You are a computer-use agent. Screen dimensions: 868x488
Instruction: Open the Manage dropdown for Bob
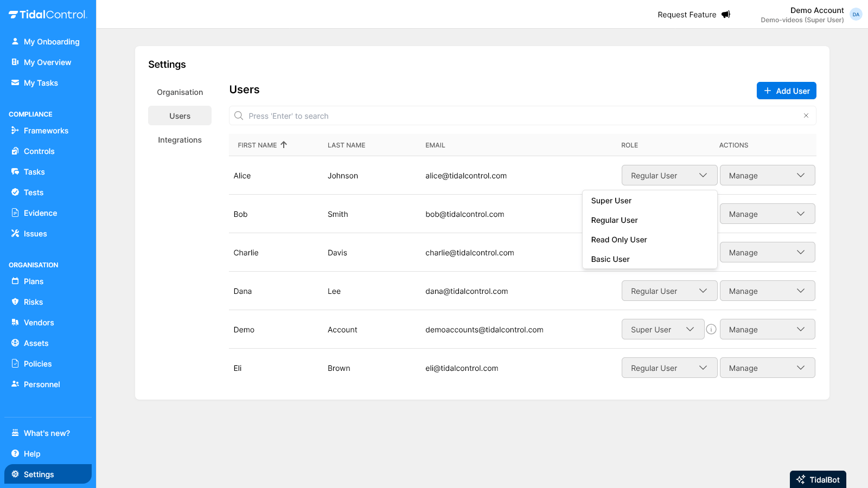pos(767,214)
